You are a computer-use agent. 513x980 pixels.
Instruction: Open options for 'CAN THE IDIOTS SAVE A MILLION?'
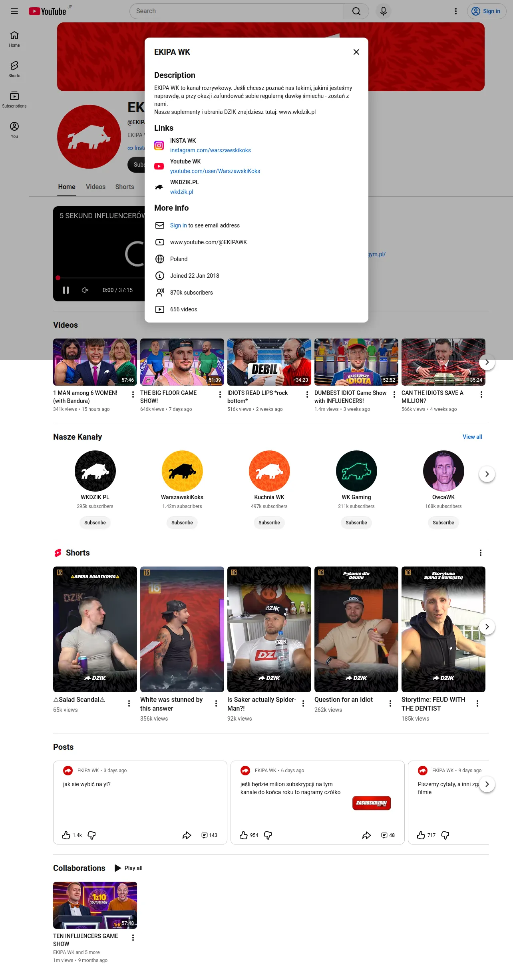pos(481,394)
